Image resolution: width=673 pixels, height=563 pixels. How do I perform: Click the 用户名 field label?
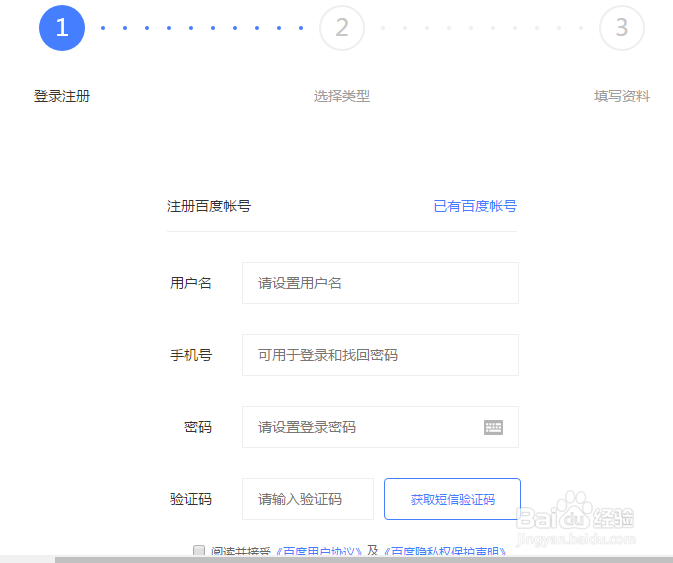pos(191,283)
